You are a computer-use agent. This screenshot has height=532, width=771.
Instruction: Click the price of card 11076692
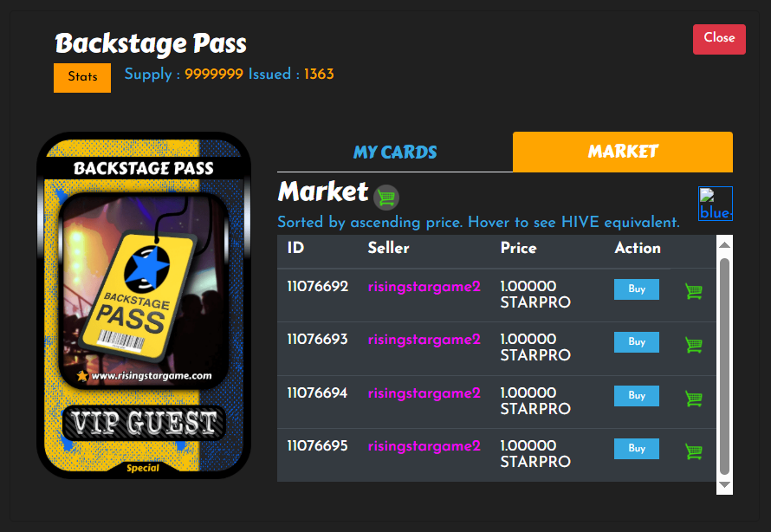click(535, 294)
